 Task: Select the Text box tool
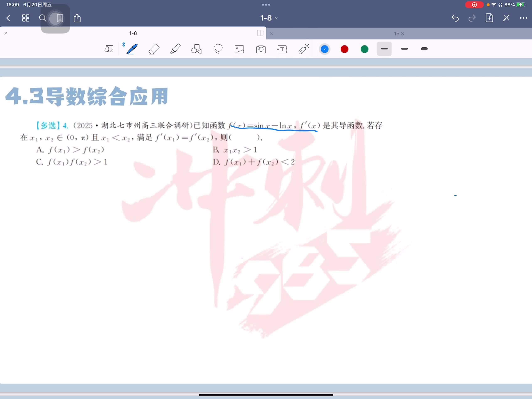pos(282,49)
